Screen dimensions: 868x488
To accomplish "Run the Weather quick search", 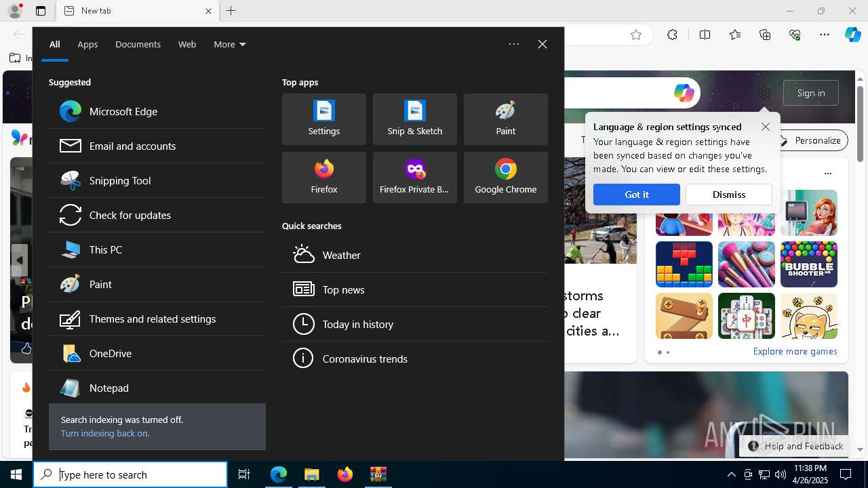I will pyautogui.click(x=415, y=255).
